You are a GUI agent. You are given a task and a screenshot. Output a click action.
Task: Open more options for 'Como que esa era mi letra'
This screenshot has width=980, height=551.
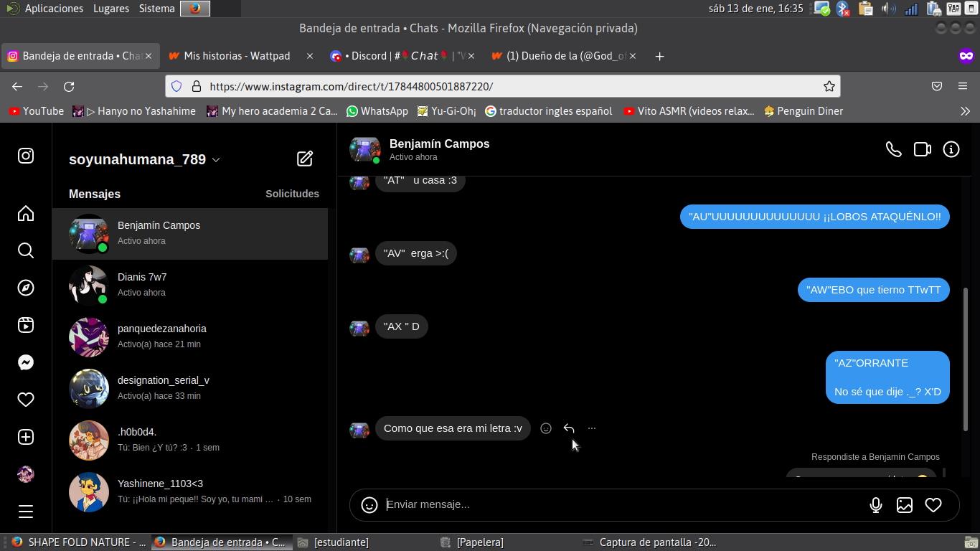pyautogui.click(x=592, y=428)
